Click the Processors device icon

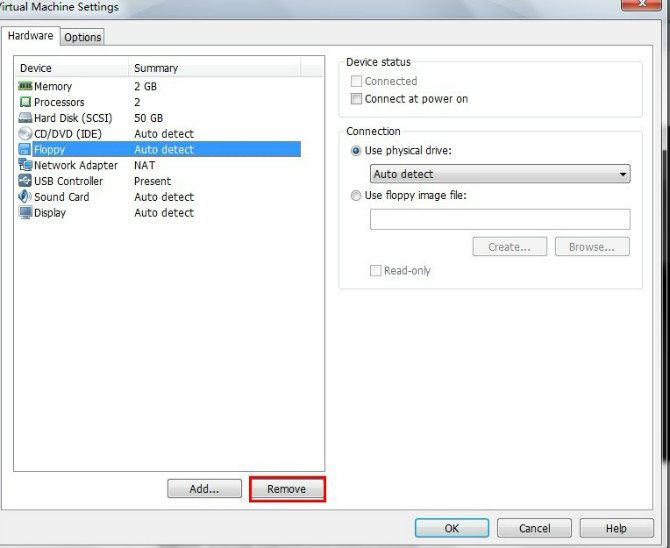[x=25, y=102]
